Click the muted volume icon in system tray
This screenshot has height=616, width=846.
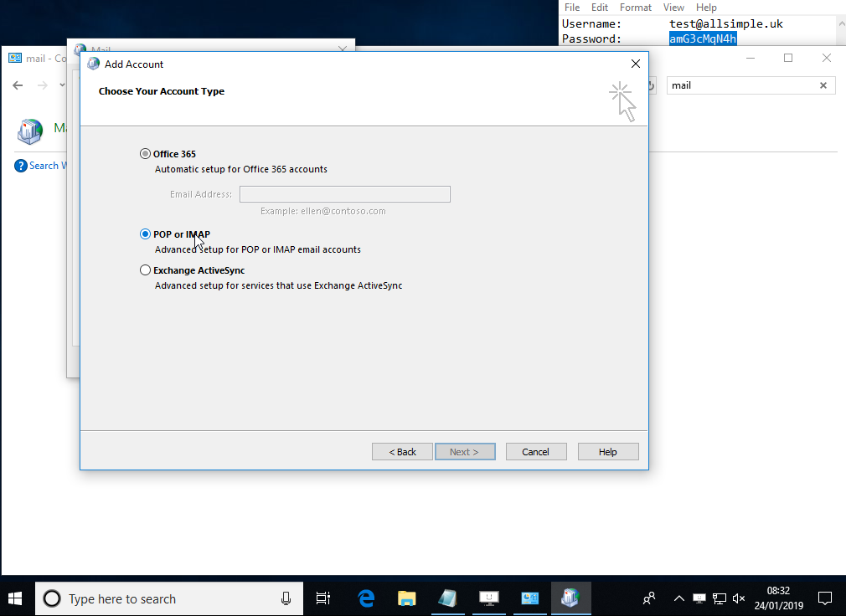tap(739, 598)
